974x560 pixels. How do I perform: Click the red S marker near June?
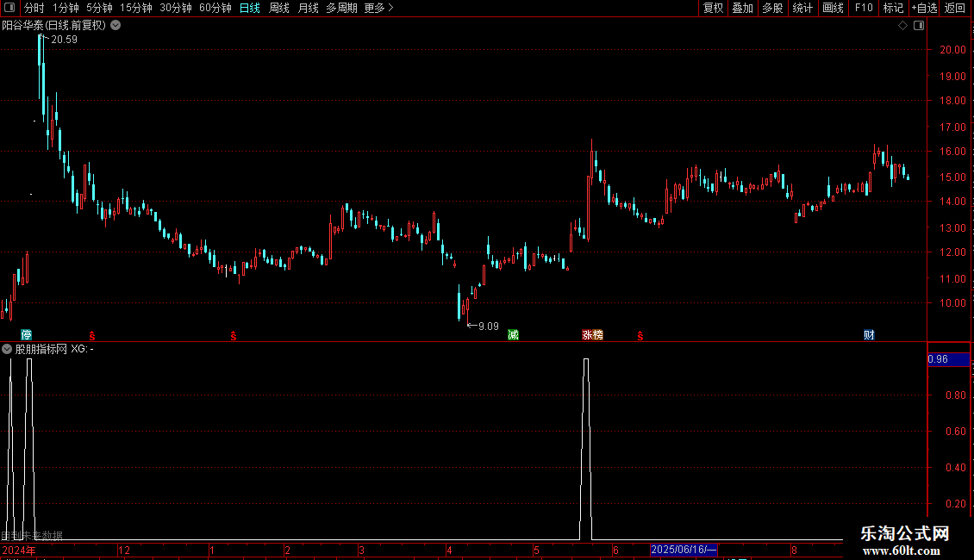[640, 336]
